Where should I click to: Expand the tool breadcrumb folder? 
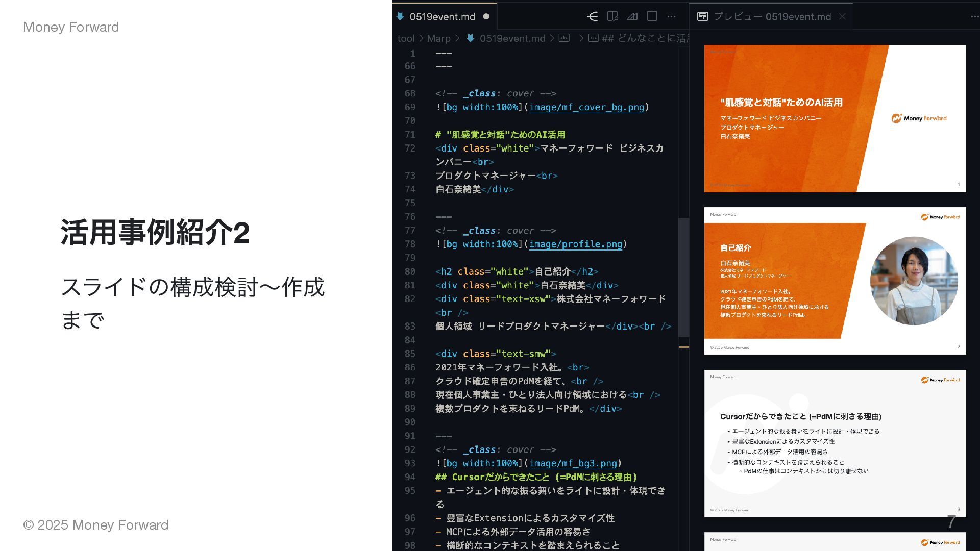(x=406, y=38)
